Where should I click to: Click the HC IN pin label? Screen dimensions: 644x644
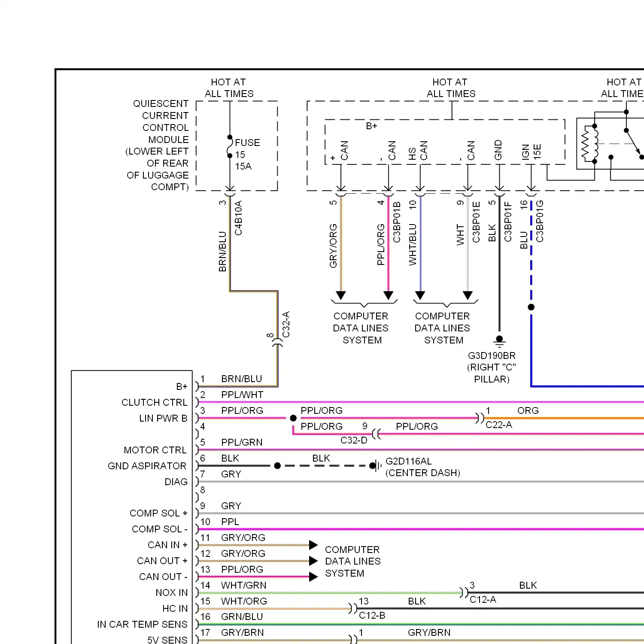point(175,608)
